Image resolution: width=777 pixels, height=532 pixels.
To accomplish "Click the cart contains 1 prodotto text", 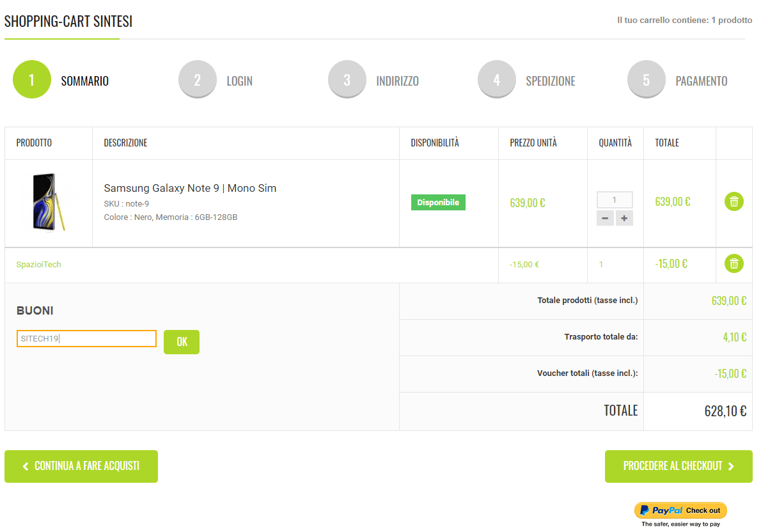I will (685, 20).
